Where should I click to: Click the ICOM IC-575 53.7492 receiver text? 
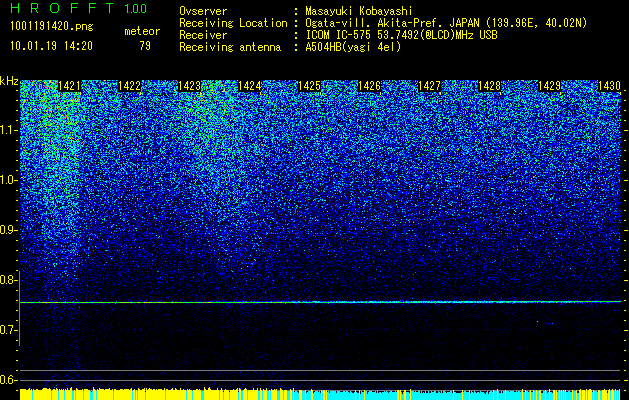click(x=401, y=35)
